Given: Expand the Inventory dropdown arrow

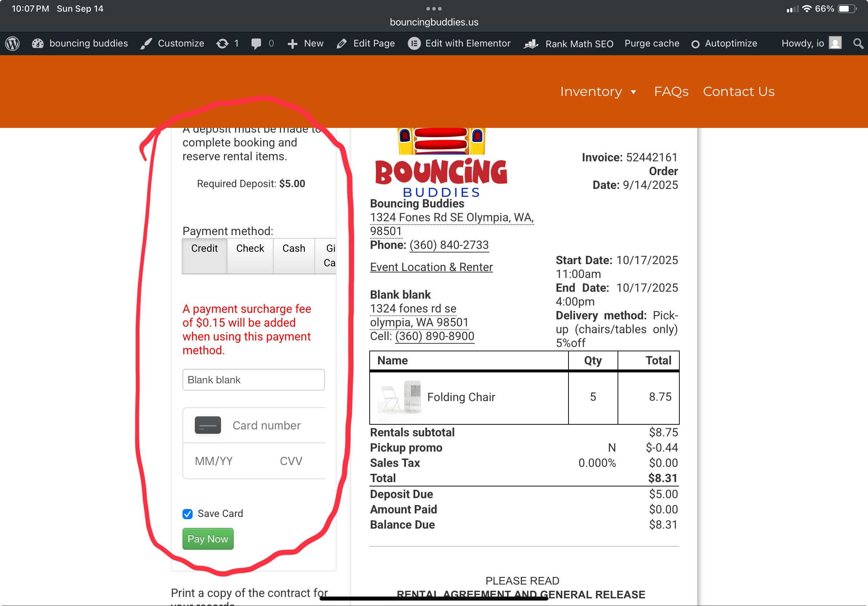Looking at the screenshot, I should [634, 92].
